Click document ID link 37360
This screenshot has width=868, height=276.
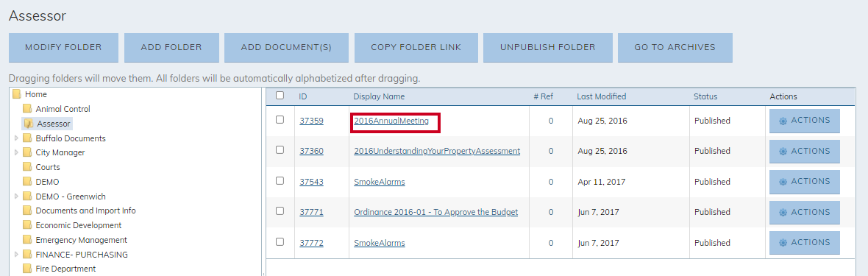point(311,151)
